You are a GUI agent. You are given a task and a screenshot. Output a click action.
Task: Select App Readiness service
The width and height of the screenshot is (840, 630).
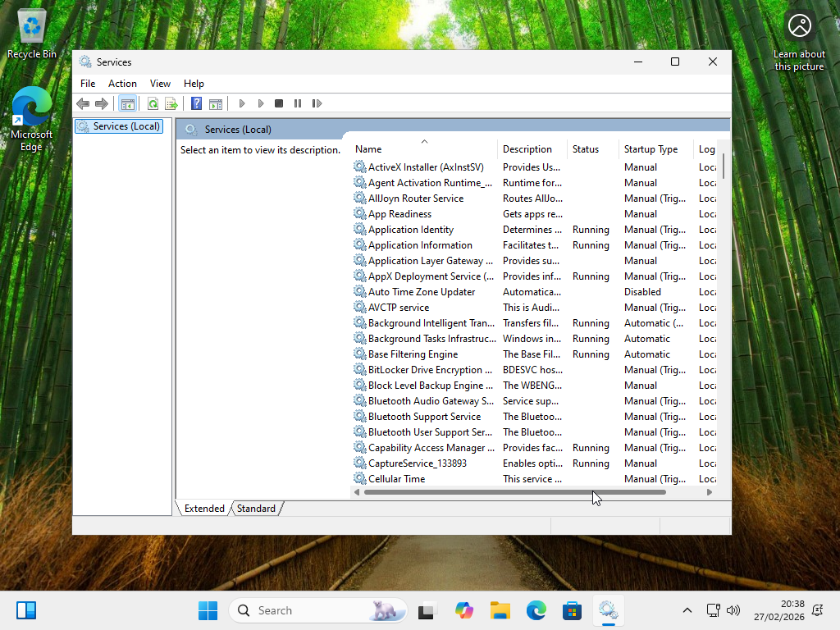pyautogui.click(x=534, y=214)
